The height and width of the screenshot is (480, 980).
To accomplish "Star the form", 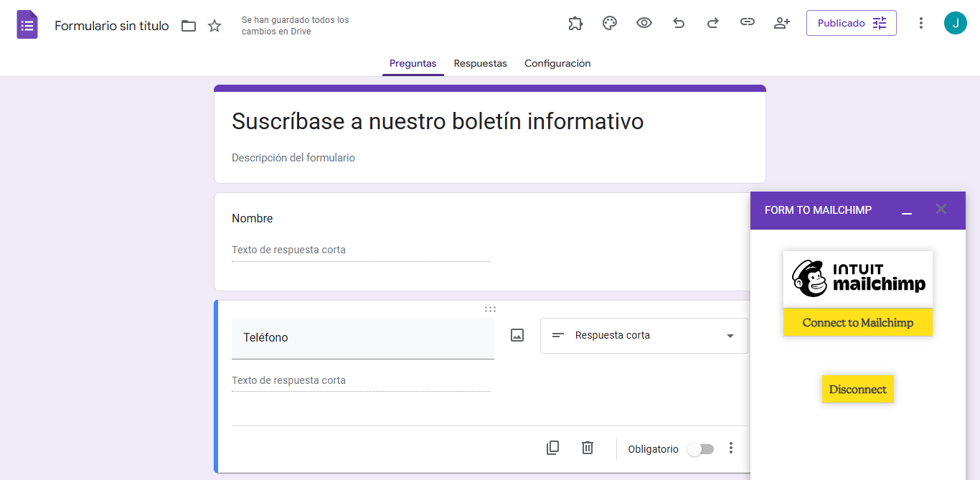I will [x=215, y=26].
